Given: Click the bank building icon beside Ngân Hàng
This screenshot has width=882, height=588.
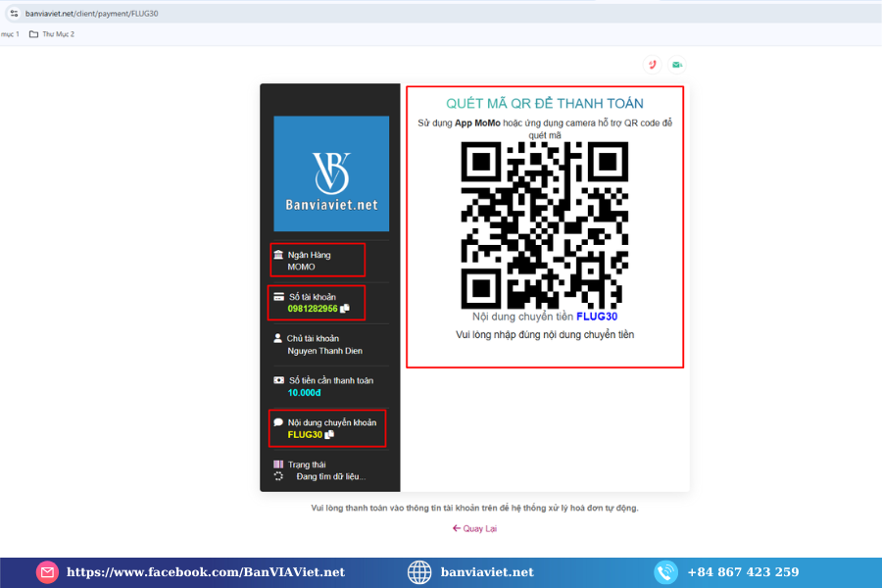Looking at the screenshot, I should click(x=278, y=255).
